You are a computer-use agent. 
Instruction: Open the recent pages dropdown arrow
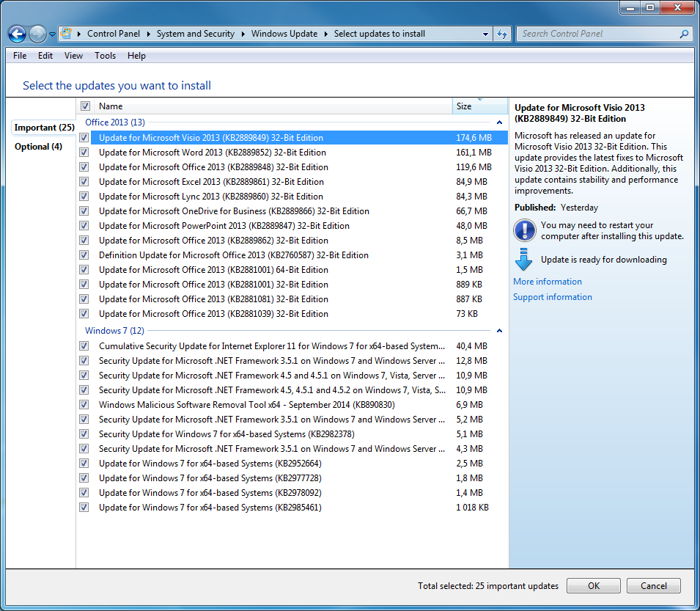coord(52,34)
